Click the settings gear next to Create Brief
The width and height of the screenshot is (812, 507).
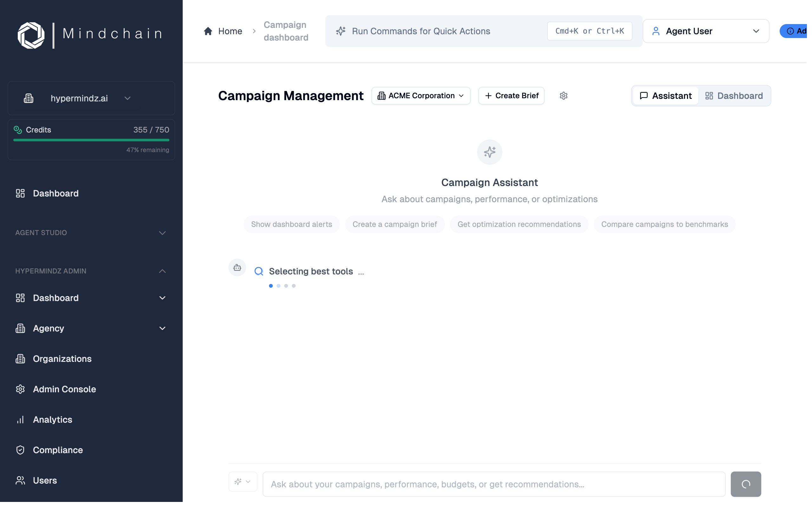point(563,96)
